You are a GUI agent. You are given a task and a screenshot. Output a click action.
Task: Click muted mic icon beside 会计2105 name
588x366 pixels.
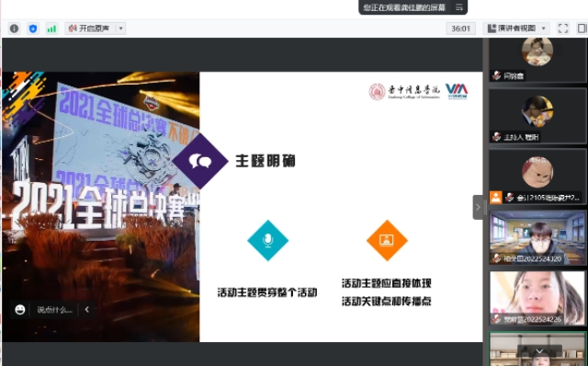point(509,198)
